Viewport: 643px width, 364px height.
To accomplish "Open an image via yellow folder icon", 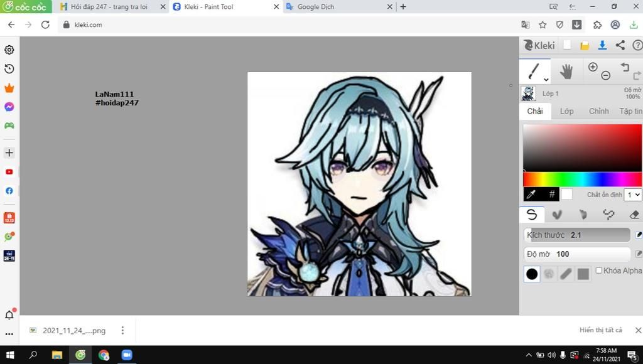I will point(585,45).
